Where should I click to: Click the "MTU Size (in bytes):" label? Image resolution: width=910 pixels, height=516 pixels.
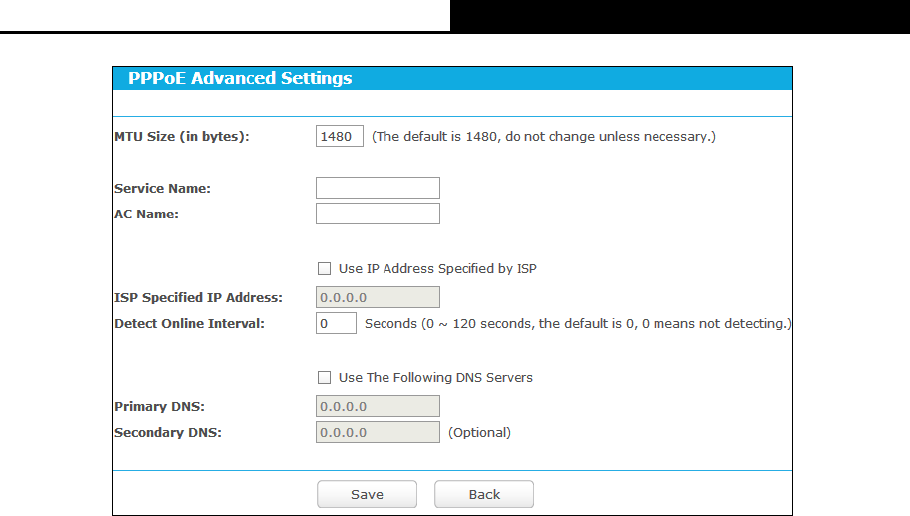[181, 137]
